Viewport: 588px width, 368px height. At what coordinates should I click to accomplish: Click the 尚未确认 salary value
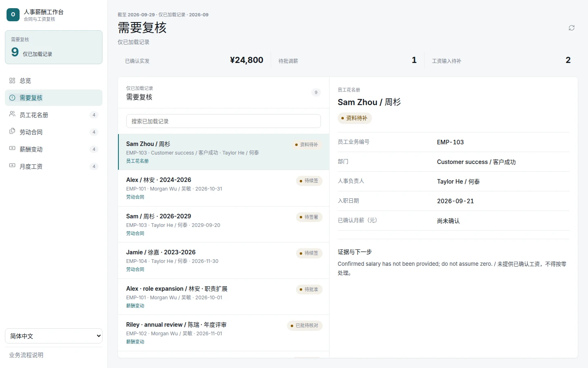click(x=448, y=221)
